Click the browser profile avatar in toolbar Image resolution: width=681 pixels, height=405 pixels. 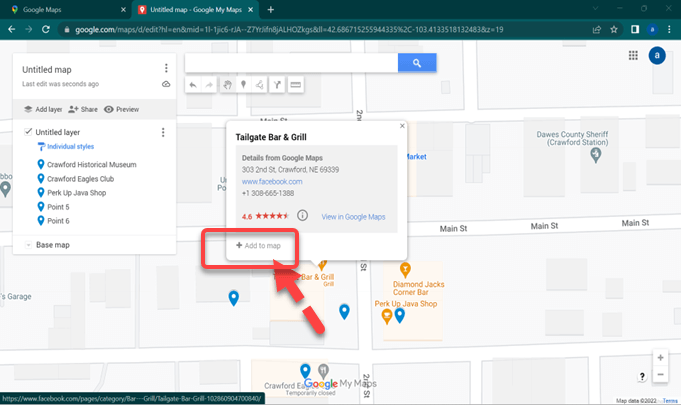pyautogui.click(x=652, y=30)
